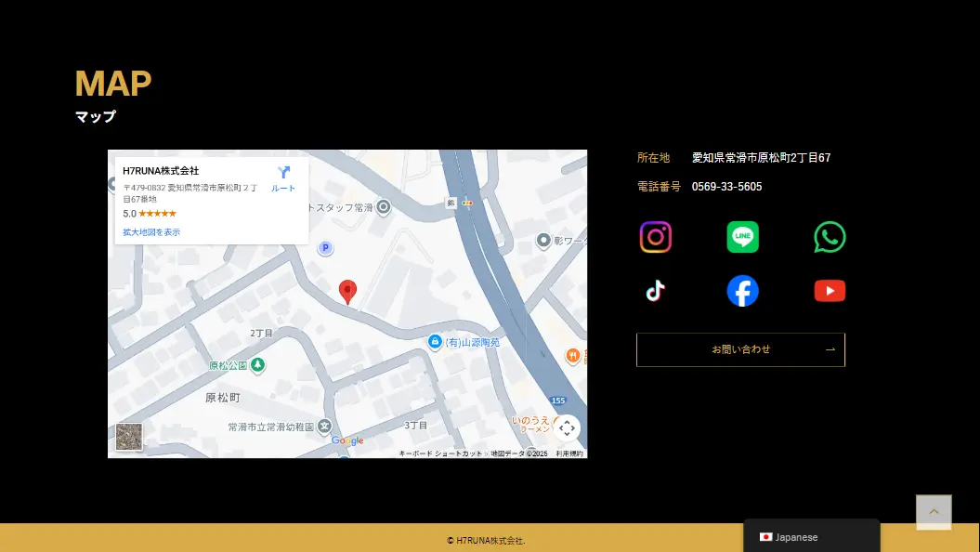Open the 利用規約 terms link on map
The height and width of the screenshot is (552, 980).
pos(569,453)
